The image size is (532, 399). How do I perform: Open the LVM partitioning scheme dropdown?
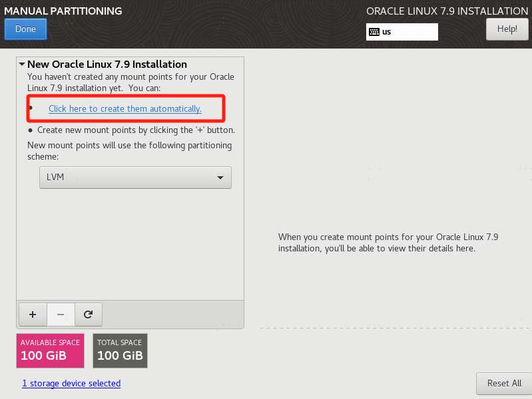coord(134,178)
